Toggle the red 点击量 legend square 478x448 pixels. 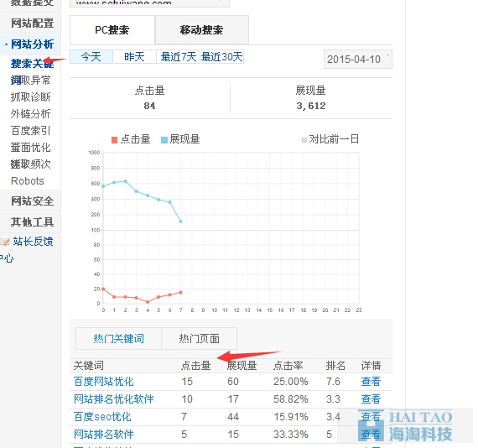point(115,140)
